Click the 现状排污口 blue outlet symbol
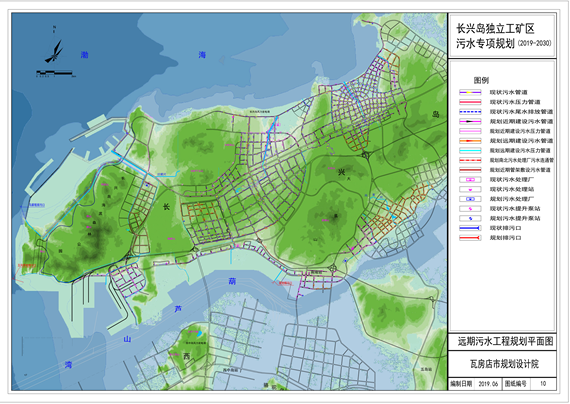This screenshot has width=570, height=404. coord(470,228)
